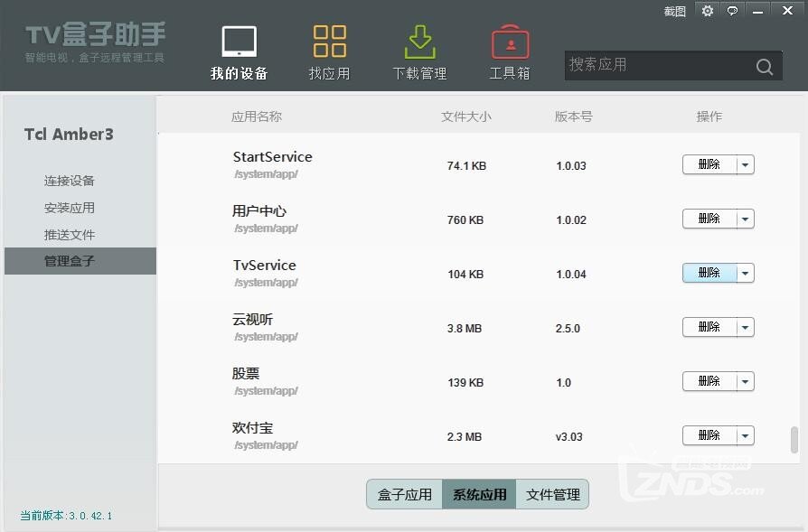Expand dropdown arrow for StartService row
Screen dimensions: 808x532
746,164
